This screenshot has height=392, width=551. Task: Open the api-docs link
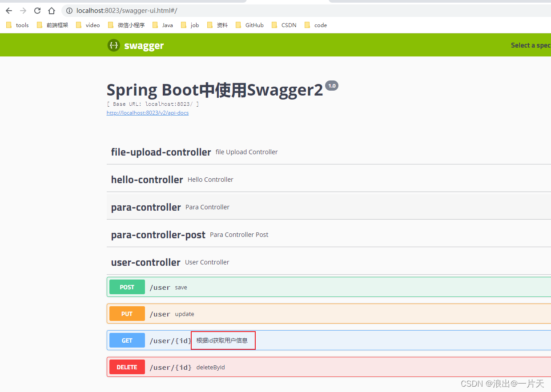pos(147,112)
